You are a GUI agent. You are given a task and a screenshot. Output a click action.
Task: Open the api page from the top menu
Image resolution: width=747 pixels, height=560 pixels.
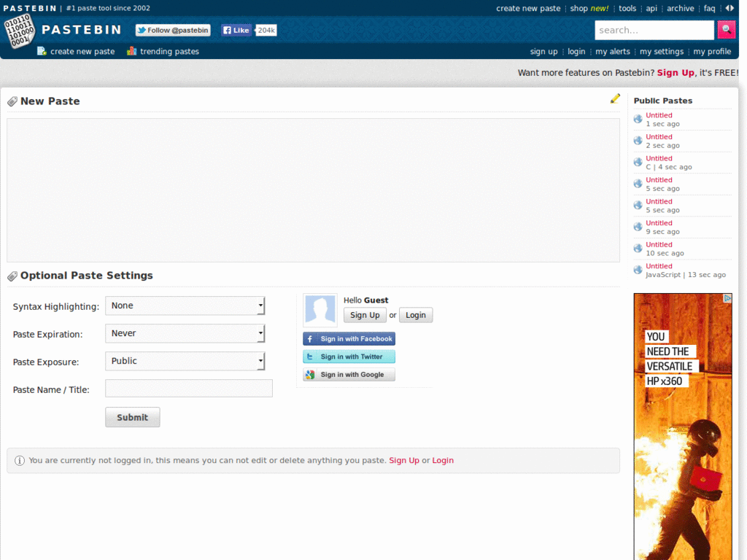click(x=652, y=8)
